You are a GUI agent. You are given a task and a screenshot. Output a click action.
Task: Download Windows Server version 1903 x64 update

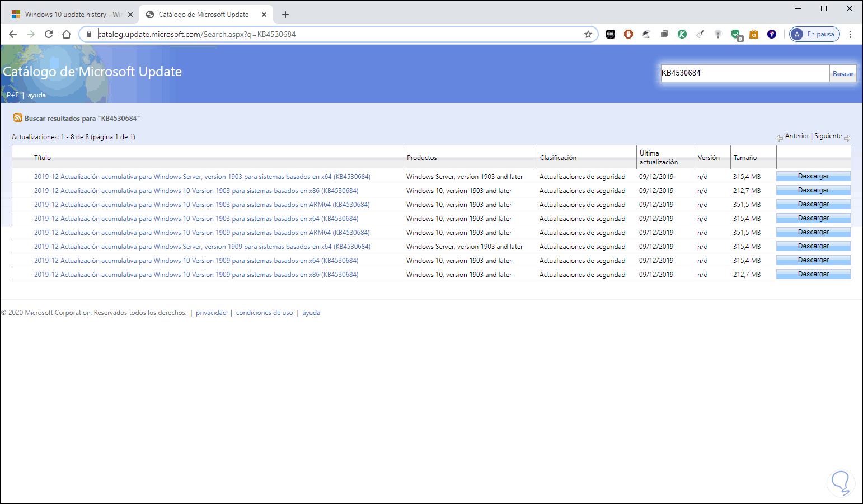[x=813, y=176]
